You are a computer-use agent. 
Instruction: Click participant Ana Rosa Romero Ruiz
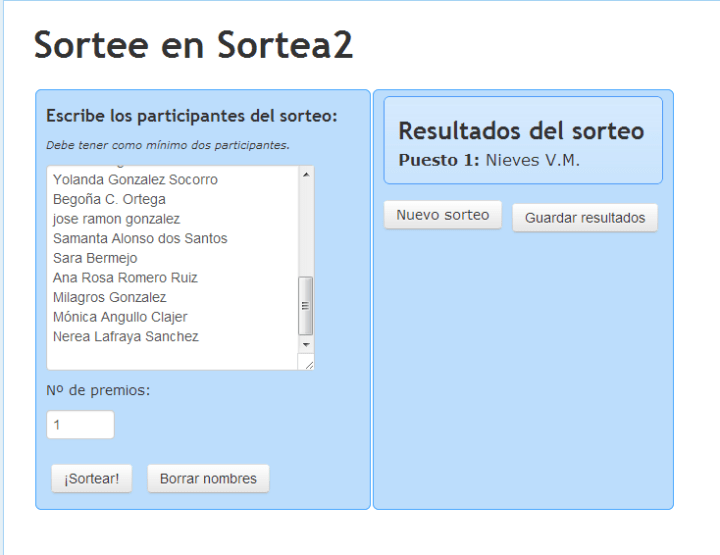pyautogui.click(x=125, y=278)
